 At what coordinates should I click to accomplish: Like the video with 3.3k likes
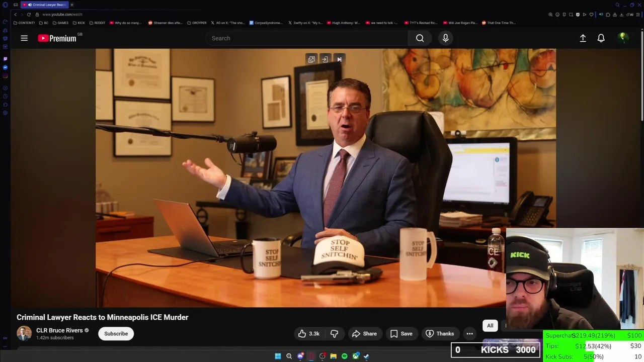(x=308, y=333)
